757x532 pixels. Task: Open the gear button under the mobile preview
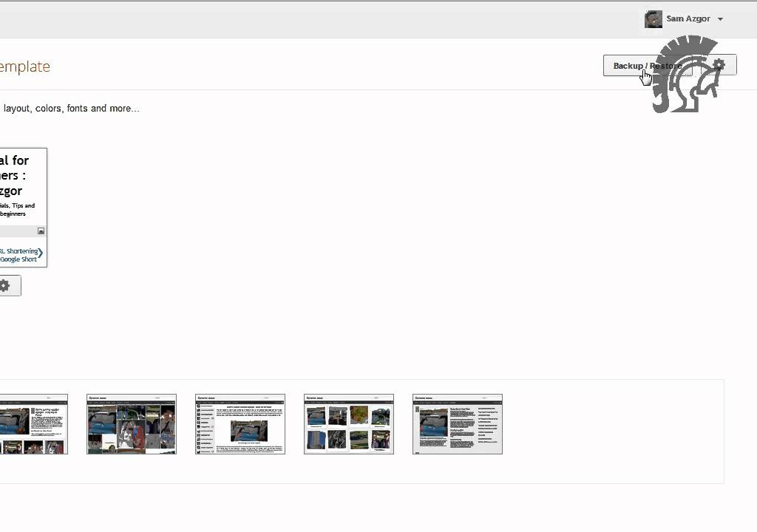[6, 286]
